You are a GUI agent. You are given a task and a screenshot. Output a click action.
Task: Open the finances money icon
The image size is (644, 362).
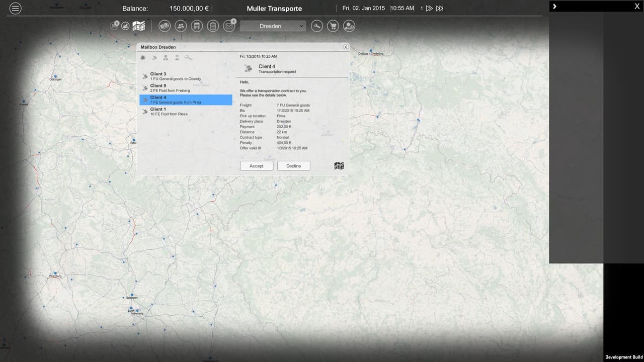click(165, 26)
